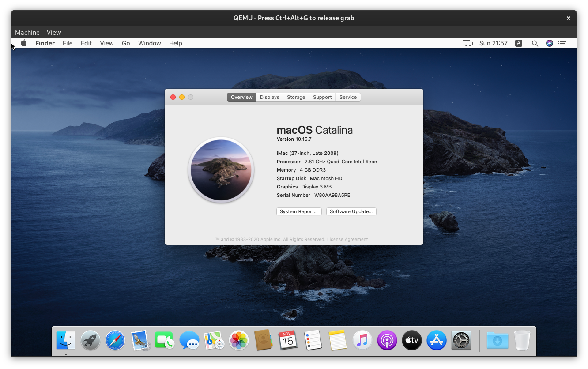Viewport: 588px width, 369px height.
Task: Switch to the Storage tab
Action: tap(296, 97)
